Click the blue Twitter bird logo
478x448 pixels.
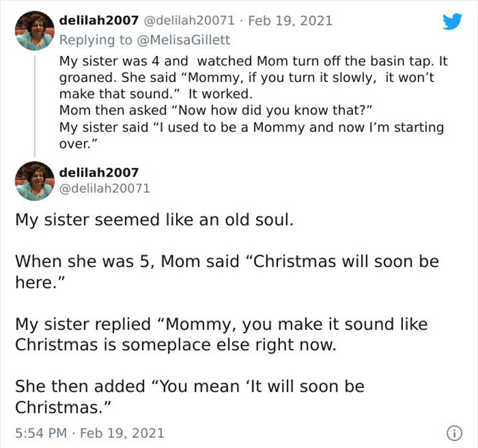click(452, 21)
